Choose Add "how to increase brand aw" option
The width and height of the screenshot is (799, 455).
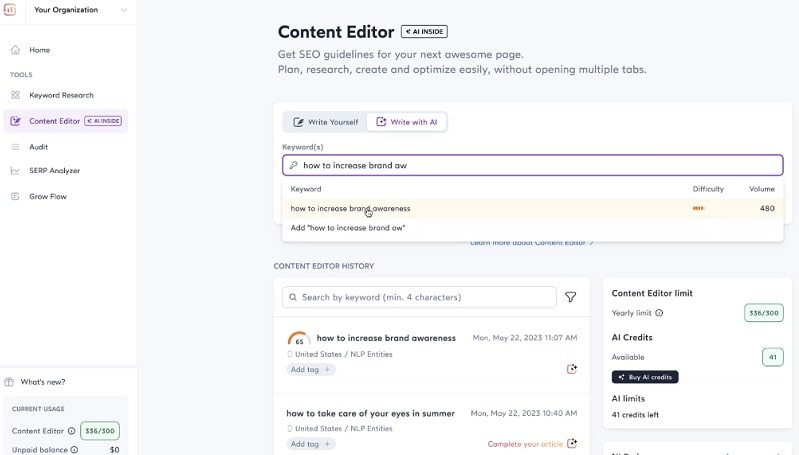pos(532,228)
